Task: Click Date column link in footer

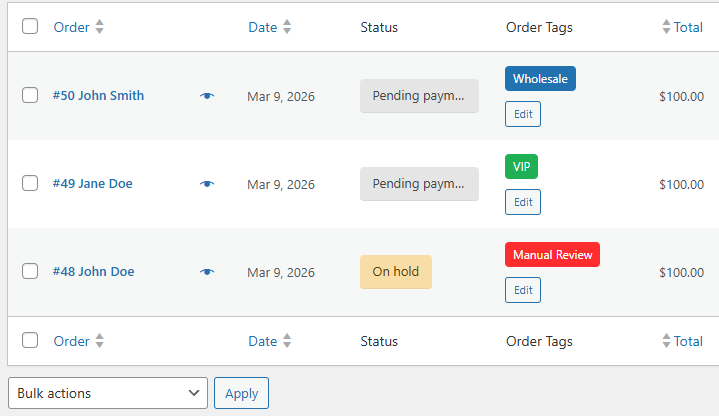Action: tap(263, 341)
